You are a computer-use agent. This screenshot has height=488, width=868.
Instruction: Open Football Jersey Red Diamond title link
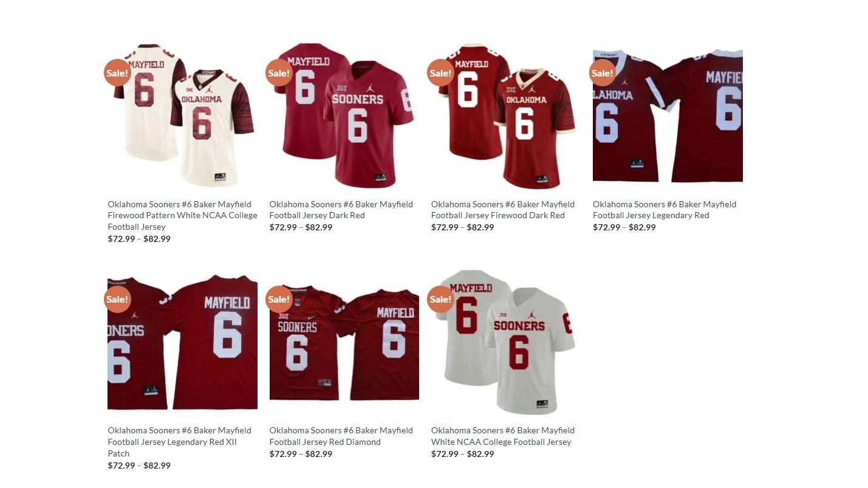341,436
